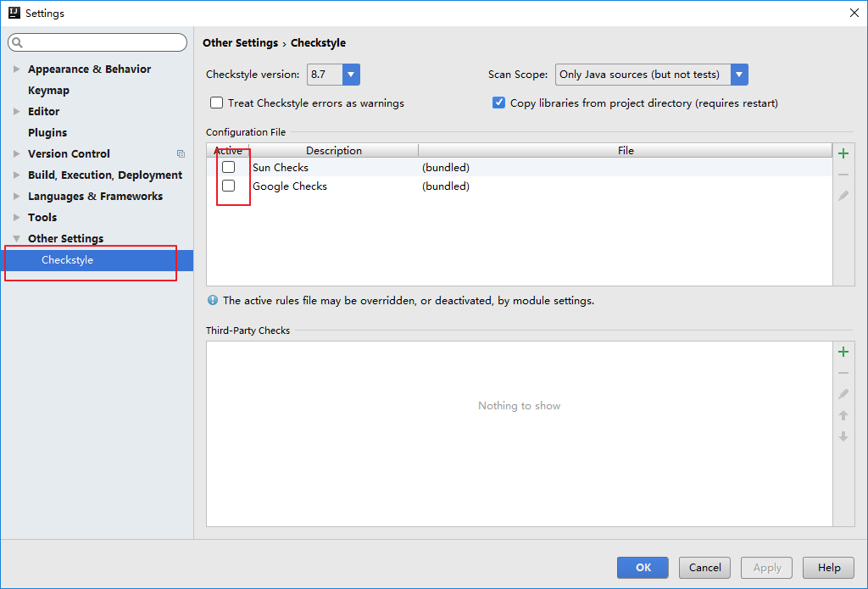
Task: Uncheck Copy libraries from project directory
Action: tap(498, 103)
